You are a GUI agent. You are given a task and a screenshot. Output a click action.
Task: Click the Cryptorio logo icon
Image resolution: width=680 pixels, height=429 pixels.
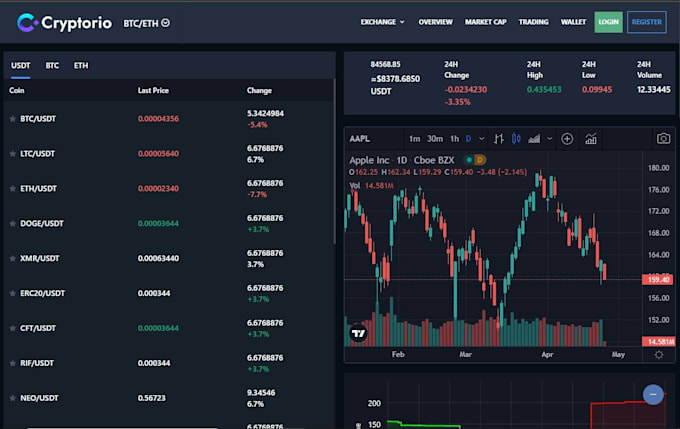pos(27,22)
